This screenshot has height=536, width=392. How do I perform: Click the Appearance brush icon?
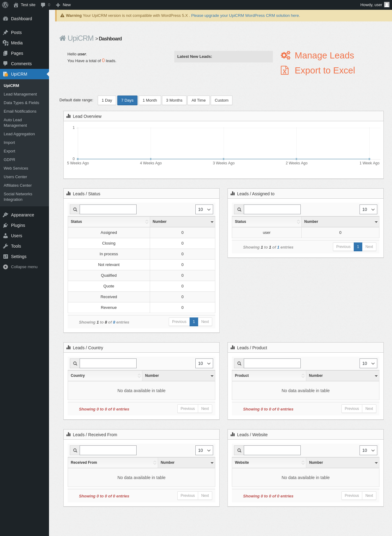tap(6, 215)
